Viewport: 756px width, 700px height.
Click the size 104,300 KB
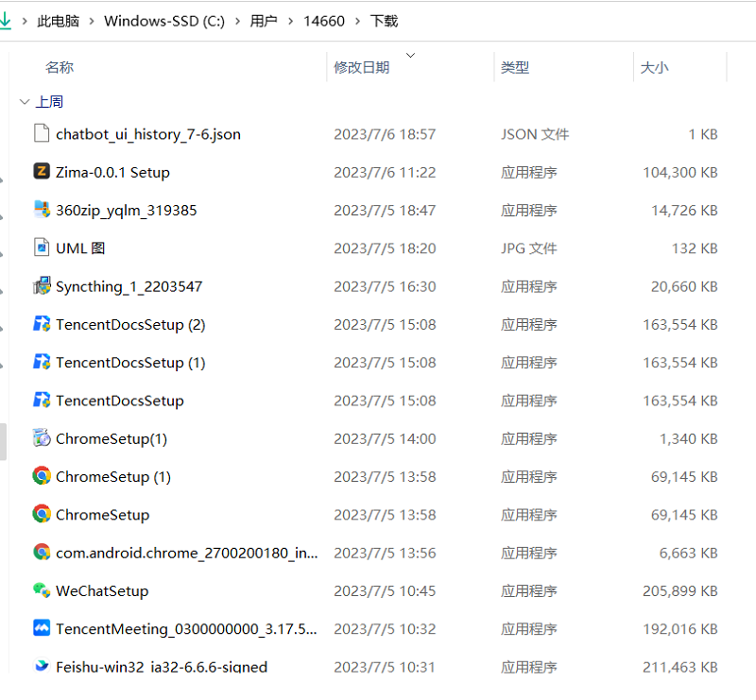tap(680, 172)
